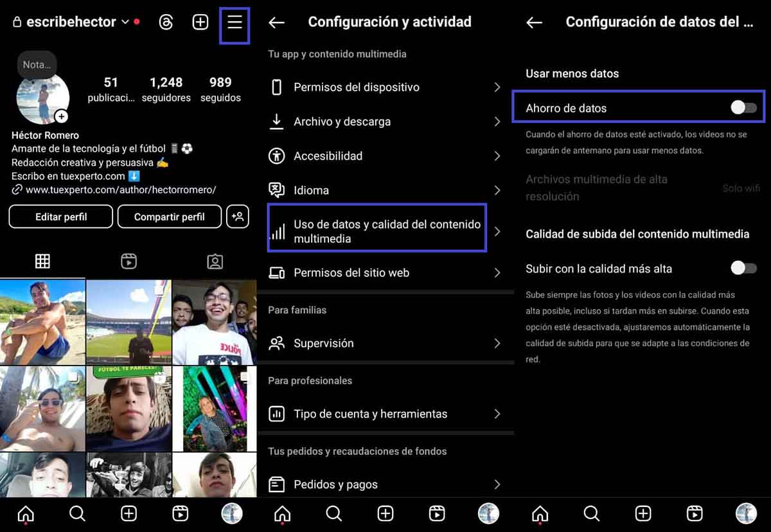Tap the Accesibilidad icon
This screenshot has height=532, width=771.
[276, 156]
